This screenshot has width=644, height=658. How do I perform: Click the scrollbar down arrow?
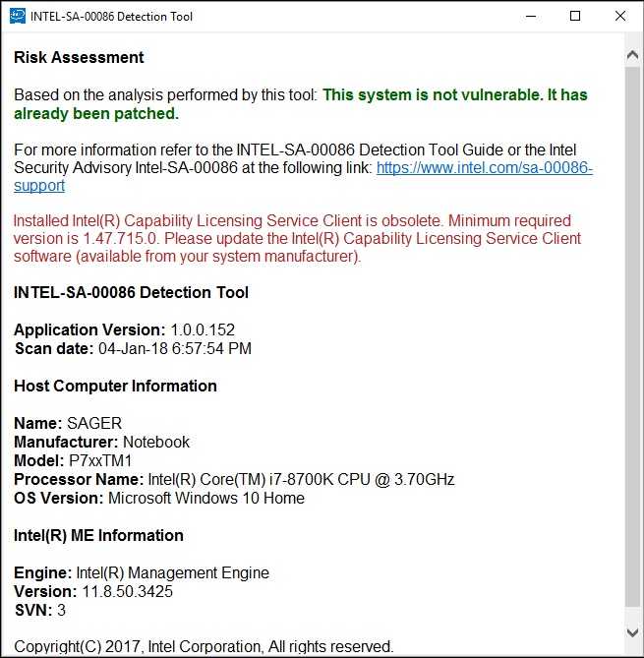click(633, 632)
